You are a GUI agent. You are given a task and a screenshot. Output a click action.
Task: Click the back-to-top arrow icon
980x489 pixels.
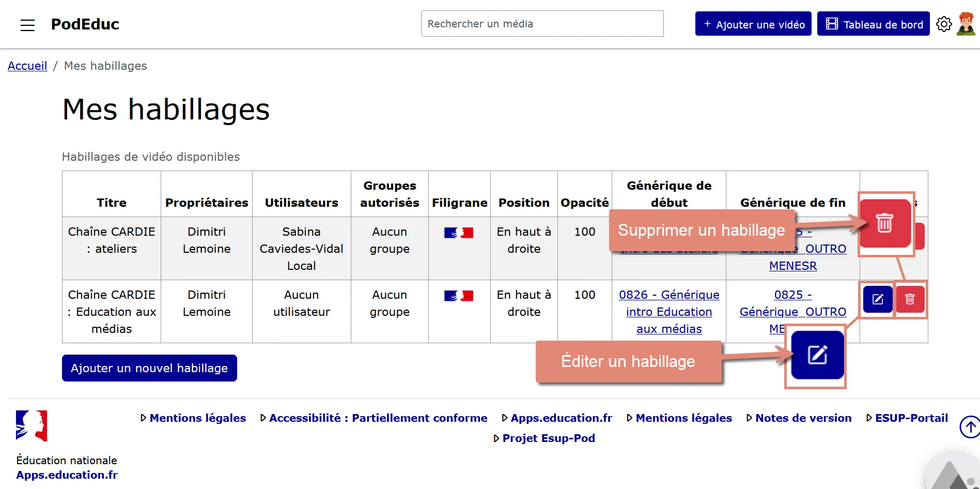click(970, 427)
